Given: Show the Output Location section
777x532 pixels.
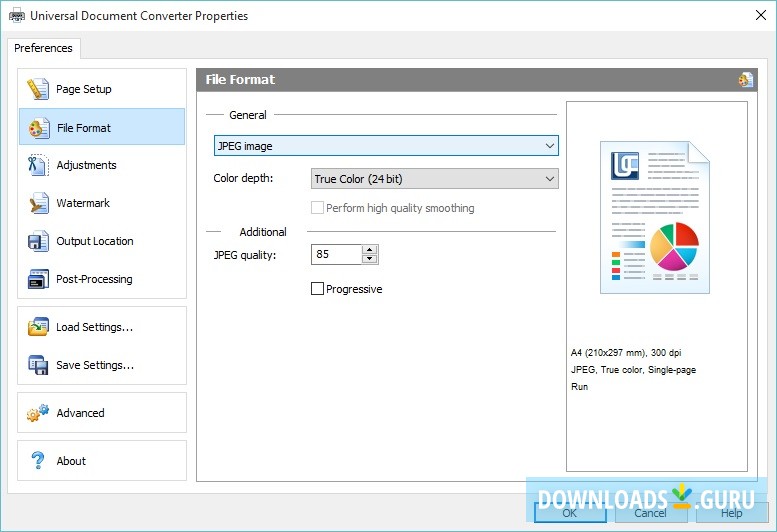Looking at the screenshot, I should (x=102, y=241).
